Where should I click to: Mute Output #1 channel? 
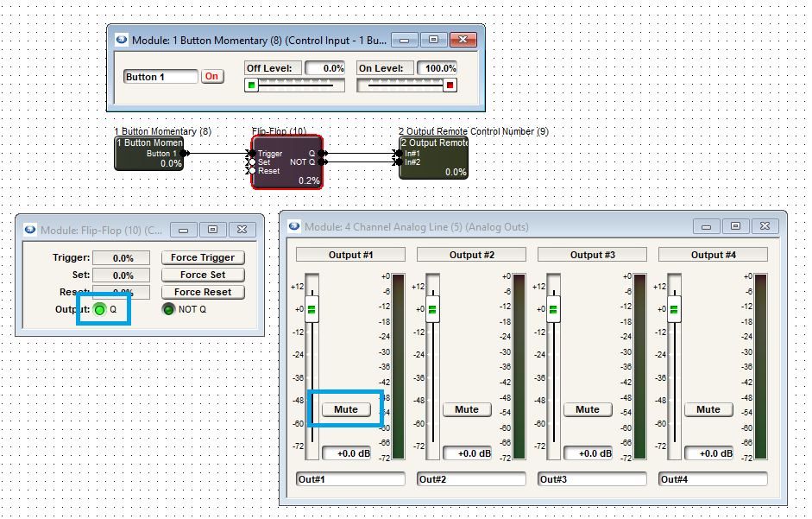346,409
